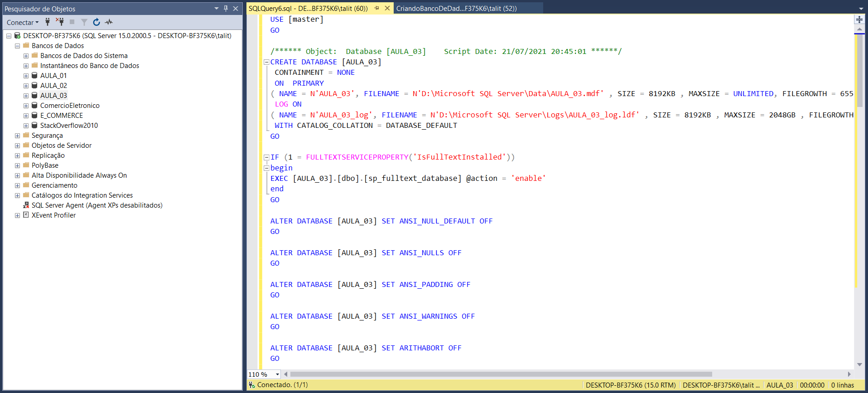Click the horizontal scrollbar of the editor
Image resolution: width=868 pixels, height=393 pixels.
pyautogui.click(x=501, y=374)
